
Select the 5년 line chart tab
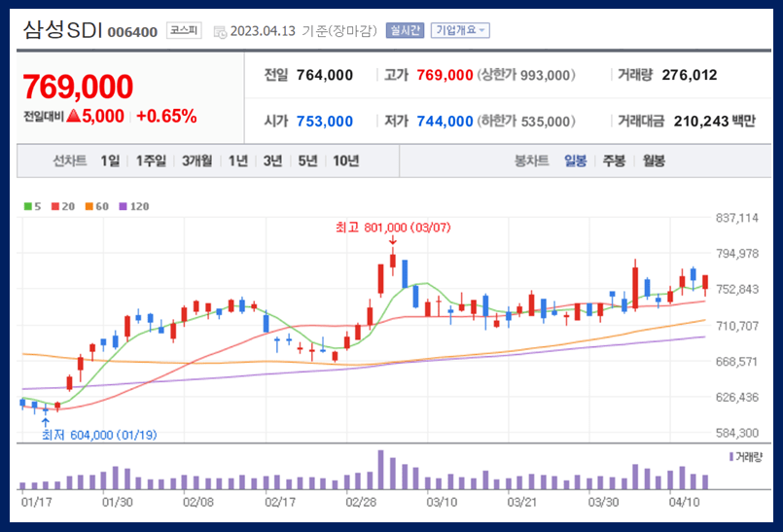[307, 160]
